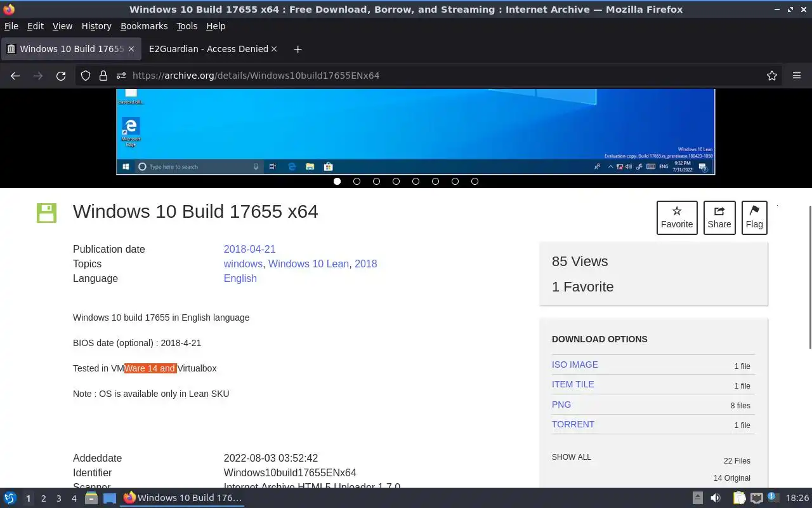Open site permissions icon in address bar
This screenshot has height=508, width=812.
(121, 76)
